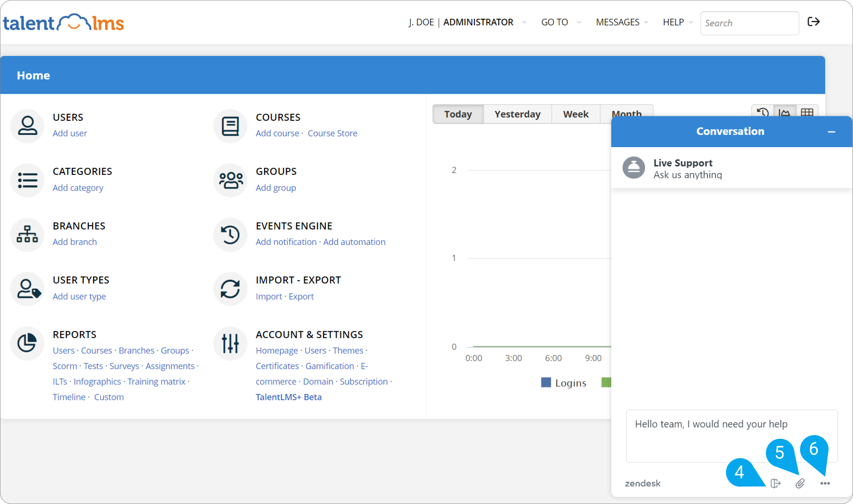853x504 pixels.
Task: Click the Add user link
Action: coord(70,133)
